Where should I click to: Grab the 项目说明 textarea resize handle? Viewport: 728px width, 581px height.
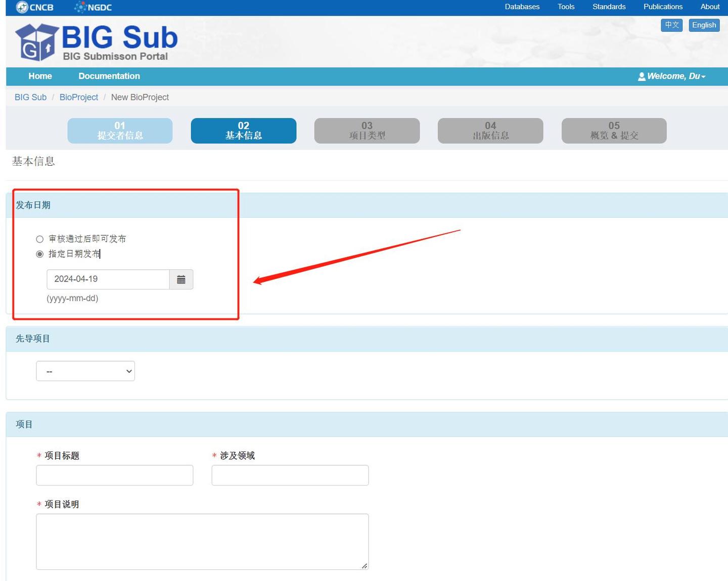(365, 566)
